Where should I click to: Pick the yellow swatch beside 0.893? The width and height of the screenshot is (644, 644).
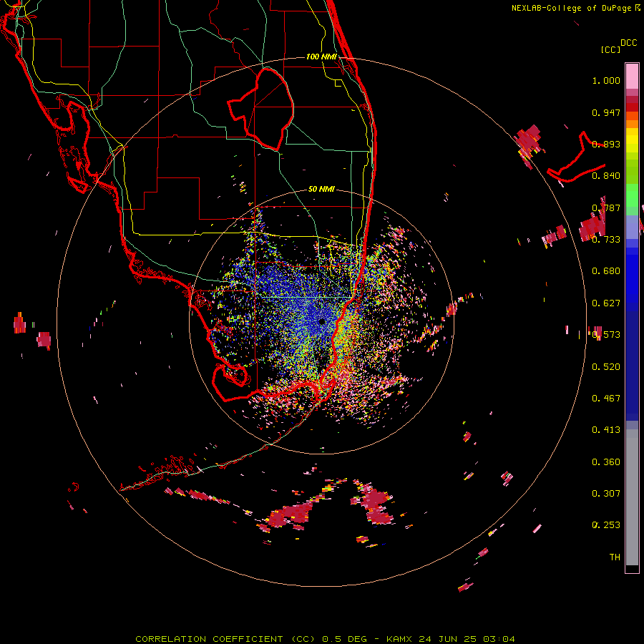point(632,141)
